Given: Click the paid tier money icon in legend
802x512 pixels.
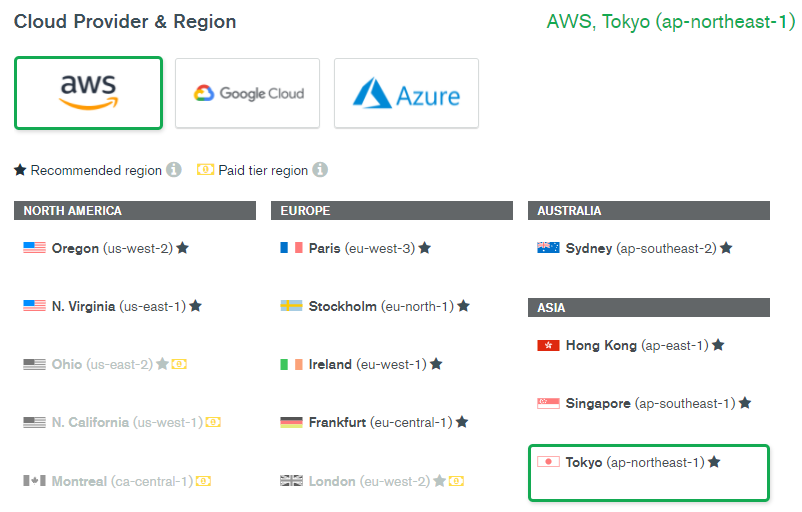Looking at the screenshot, I should click(206, 169).
